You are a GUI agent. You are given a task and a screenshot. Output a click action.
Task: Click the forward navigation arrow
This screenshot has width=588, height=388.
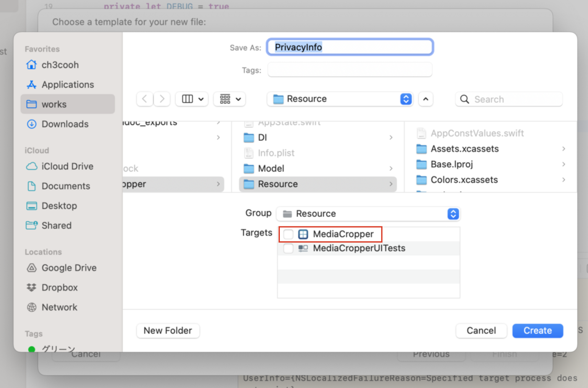162,99
